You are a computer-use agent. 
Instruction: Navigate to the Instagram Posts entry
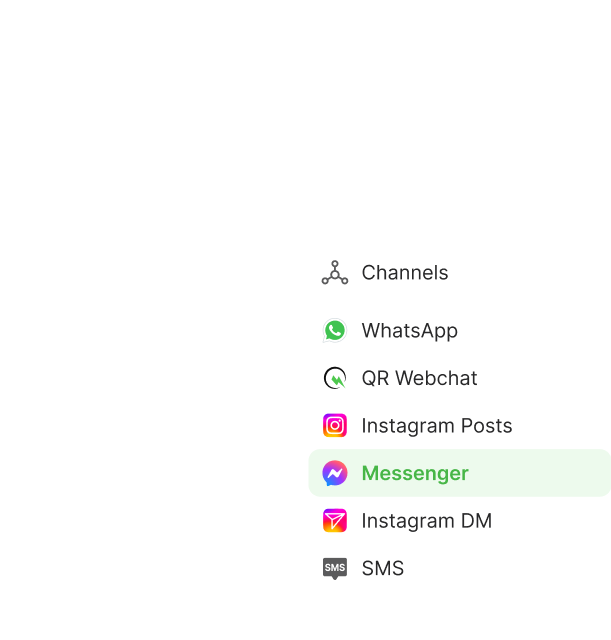(x=460, y=425)
